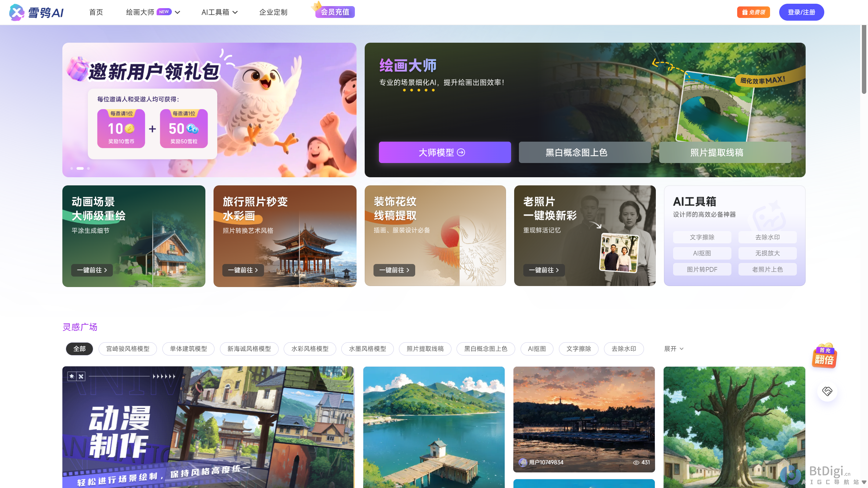The height and width of the screenshot is (488, 868).
Task: Expand the AI工具箱 navigation dropdown
Action: [x=235, y=12]
